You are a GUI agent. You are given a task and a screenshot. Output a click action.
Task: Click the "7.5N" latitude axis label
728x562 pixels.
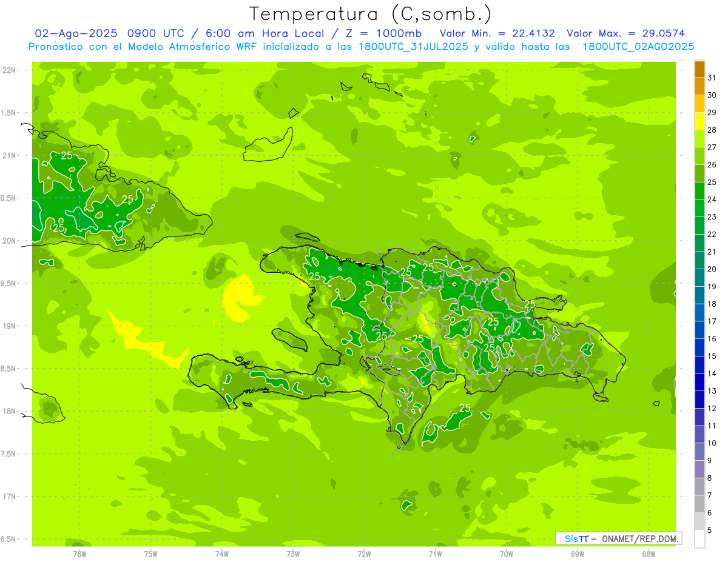tap(8, 454)
